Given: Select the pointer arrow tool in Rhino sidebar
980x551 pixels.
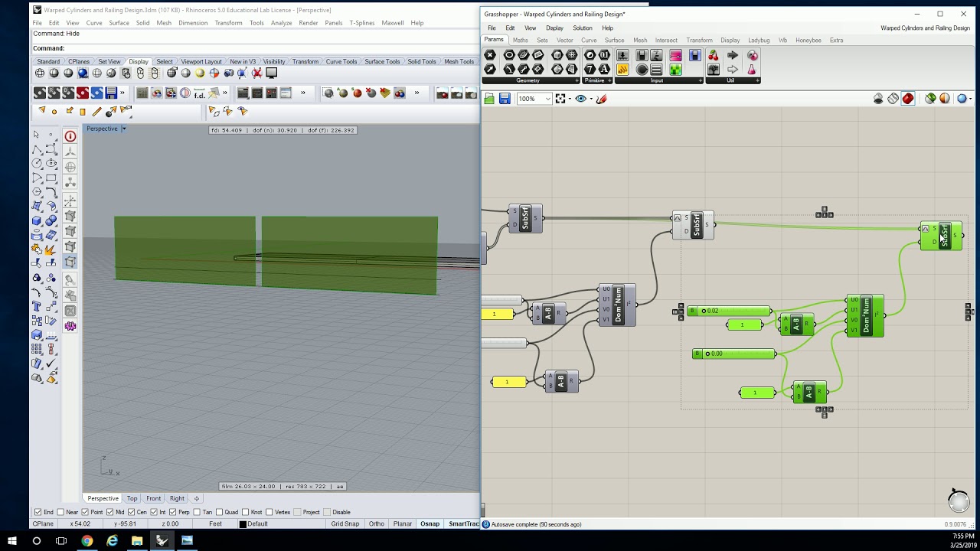Looking at the screenshot, I should [36, 135].
